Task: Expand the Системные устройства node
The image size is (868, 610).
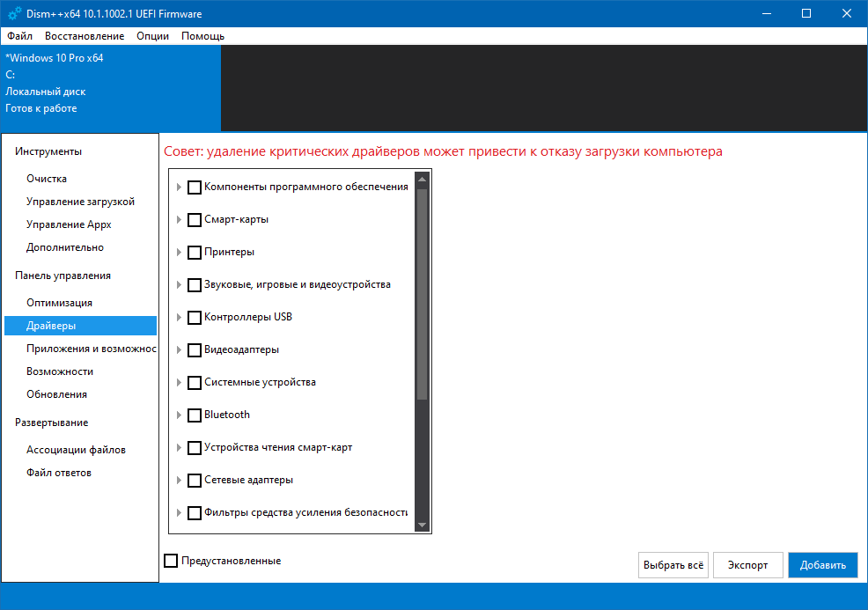Action: click(180, 383)
